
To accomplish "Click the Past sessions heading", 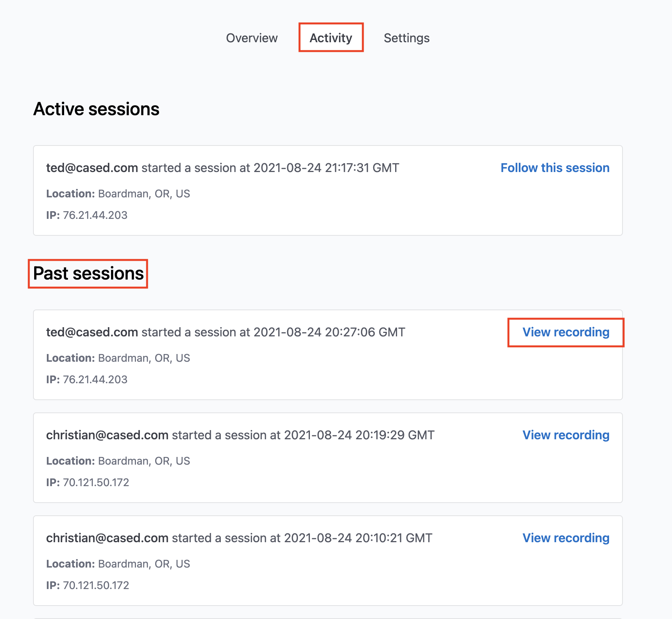I will click(x=88, y=273).
